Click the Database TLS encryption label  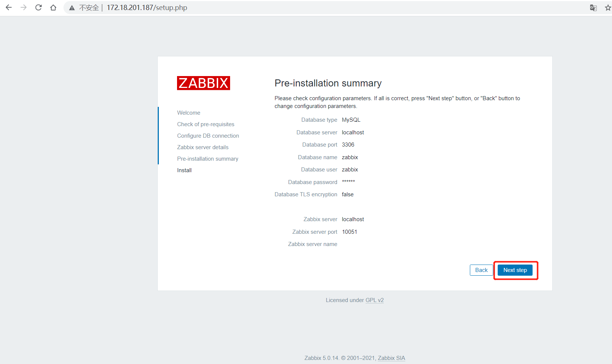306,194
